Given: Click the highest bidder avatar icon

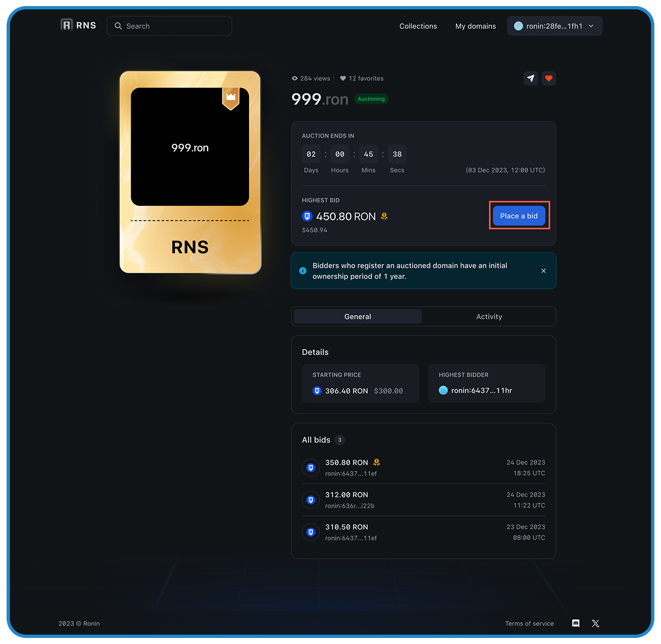Looking at the screenshot, I should (443, 391).
